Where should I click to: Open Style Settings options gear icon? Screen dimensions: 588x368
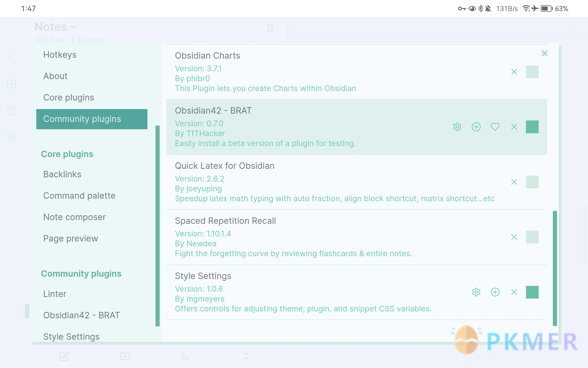click(476, 292)
